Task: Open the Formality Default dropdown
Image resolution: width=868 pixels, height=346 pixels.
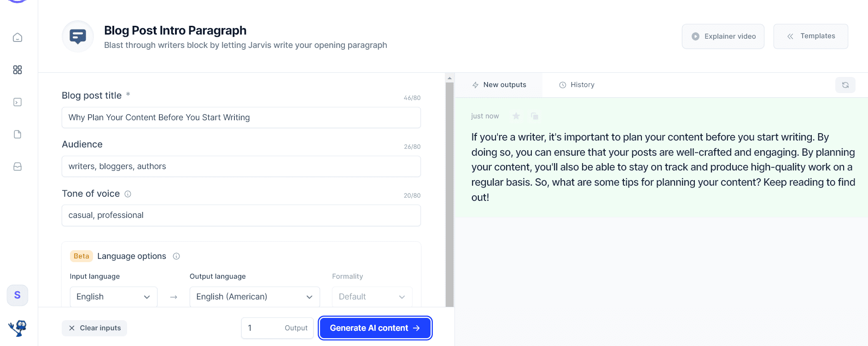Action: [372, 297]
